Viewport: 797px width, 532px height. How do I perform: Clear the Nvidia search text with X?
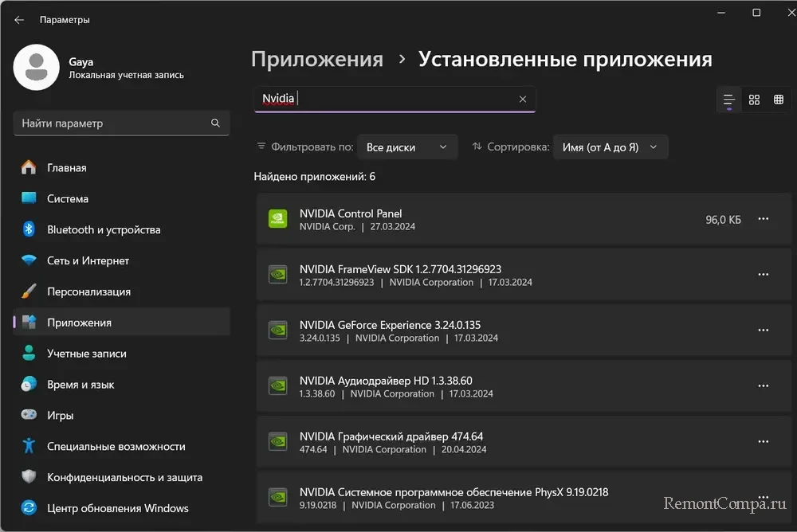[523, 100]
